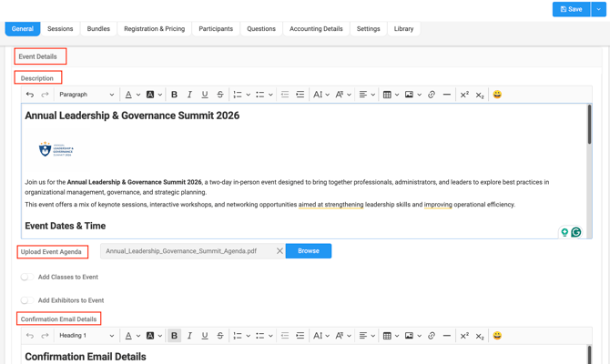Insert a link using the Description toolbar
Viewport: 610px width, 364px height.
[x=432, y=95]
